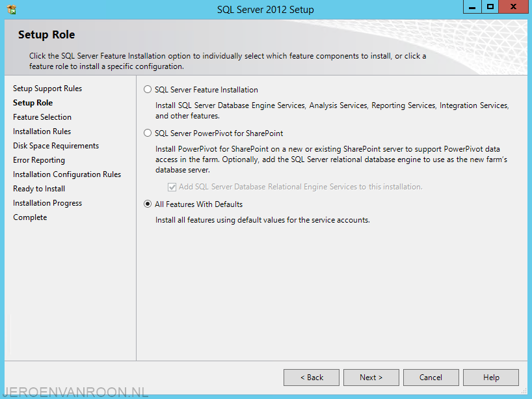This screenshot has width=532, height=399.
Task: Close the SQL Server 2012 Setup window
Action: pos(513,7)
